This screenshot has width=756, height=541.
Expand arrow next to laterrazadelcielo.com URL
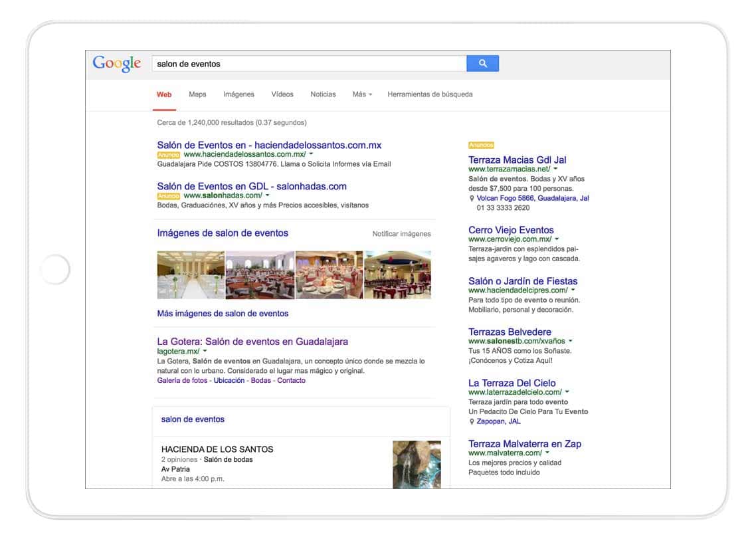(x=567, y=392)
